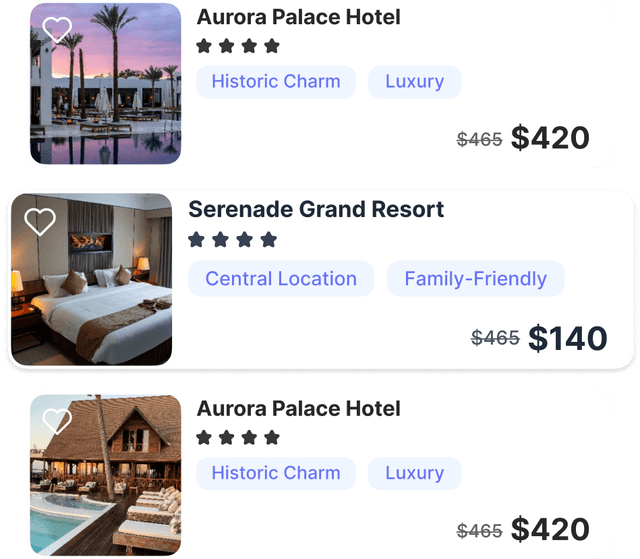This screenshot has width=640, height=559.
Task: Select the Historic Charm tag in last listing
Action: [276, 473]
